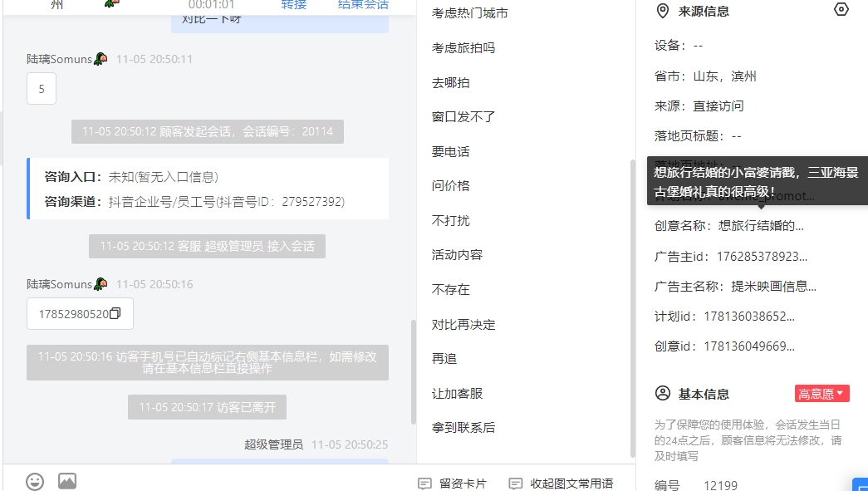
Task: Click 省市 value 山东，滨州
Action: click(724, 76)
